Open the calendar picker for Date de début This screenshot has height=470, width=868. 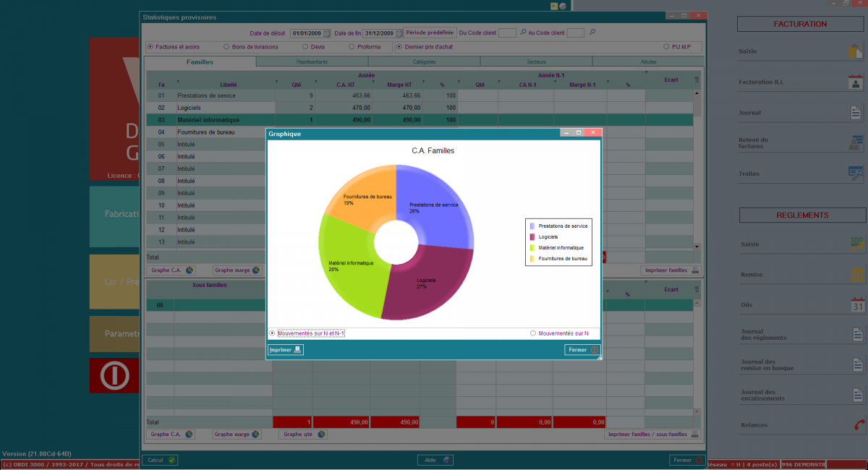327,33
